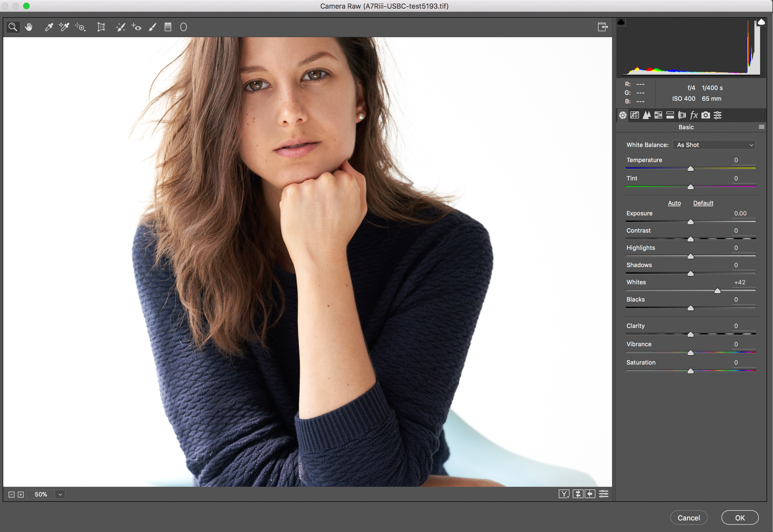773x532 pixels.
Task: Select the Color Sampler tool
Action: coord(65,27)
